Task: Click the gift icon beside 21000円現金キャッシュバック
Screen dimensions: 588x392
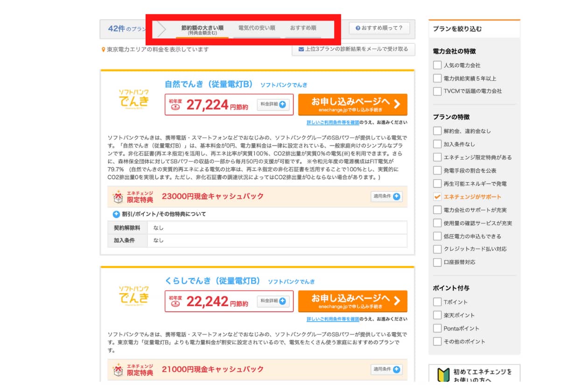Action: click(x=119, y=370)
